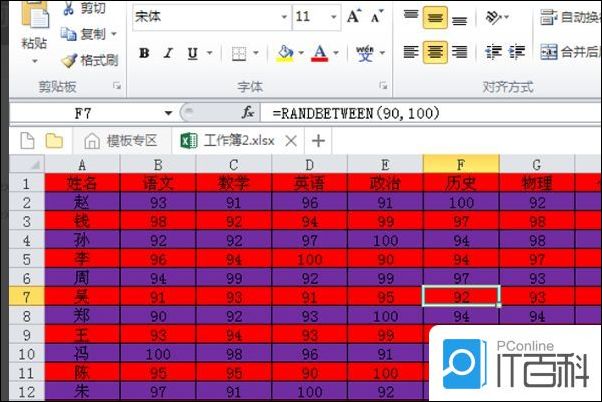This screenshot has height=402, width=602.
Task: Click cell A1 containing 姓名
Action: click(82, 183)
